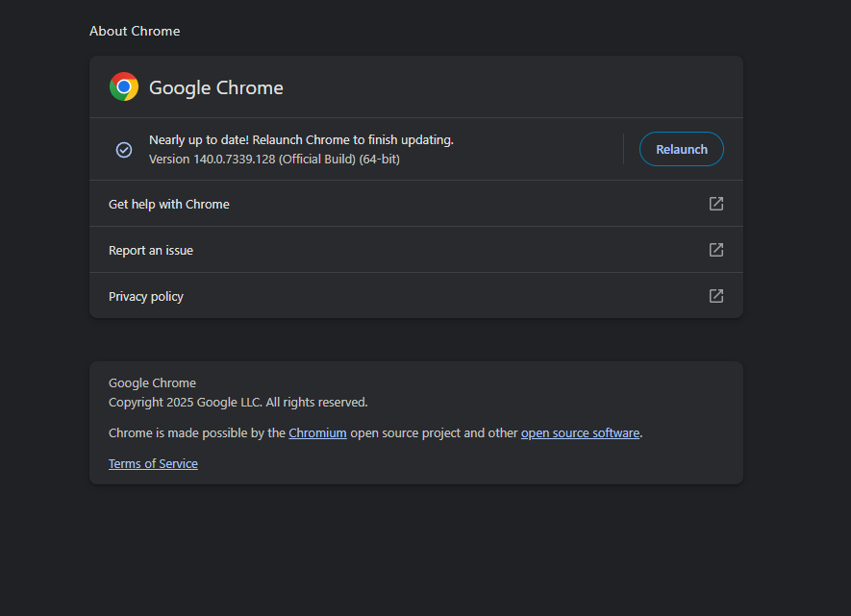Screen dimensions: 851x616
Task: Click the Google Chrome title next to the logo
Action: point(216,86)
